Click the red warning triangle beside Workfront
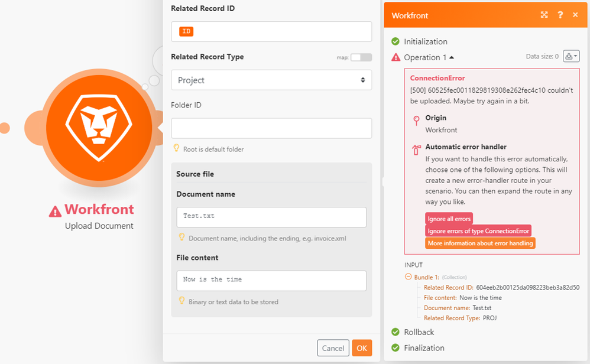This screenshot has width=590, height=364. click(x=56, y=211)
